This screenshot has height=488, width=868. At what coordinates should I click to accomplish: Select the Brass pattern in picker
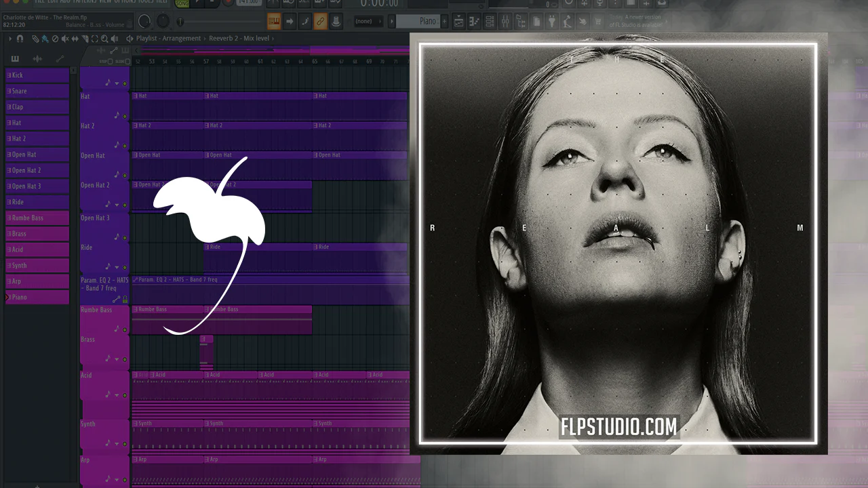(37, 234)
